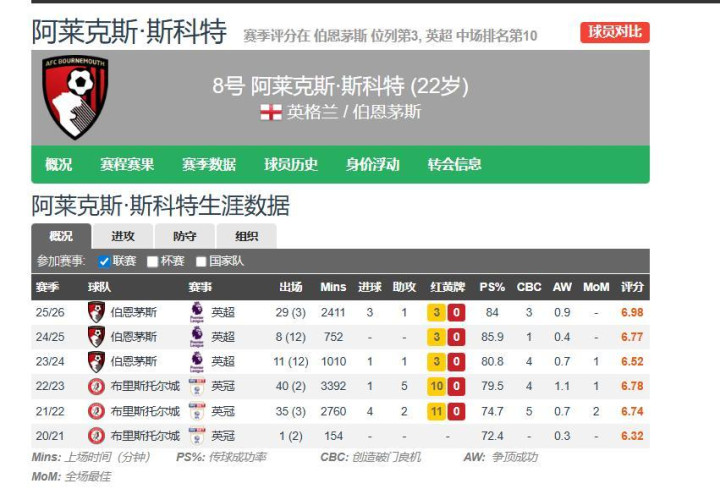Click Bristol City badge in 22/23 row

(x=96, y=386)
